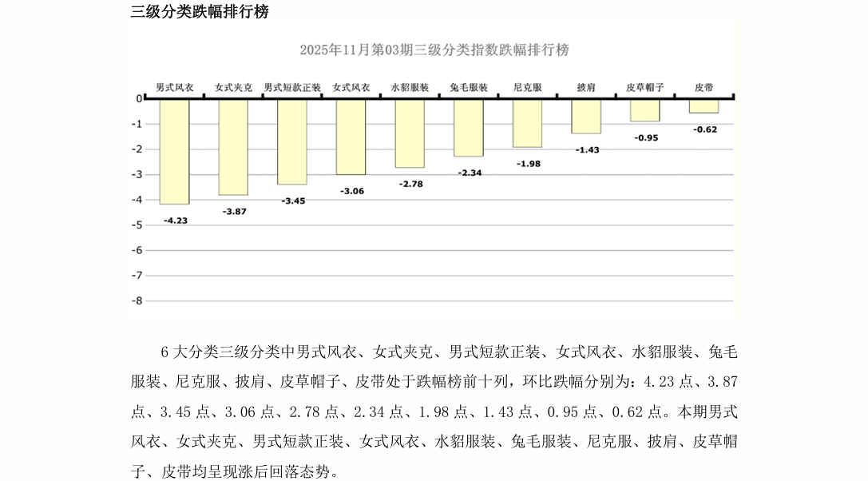Click the -0.62 data value label
Image resolution: width=868 pixels, height=481 pixels.
point(704,129)
